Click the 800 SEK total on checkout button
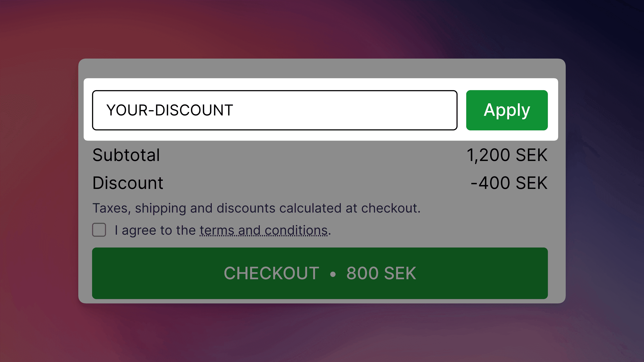Viewport: 644px width, 362px height. pos(381,273)
